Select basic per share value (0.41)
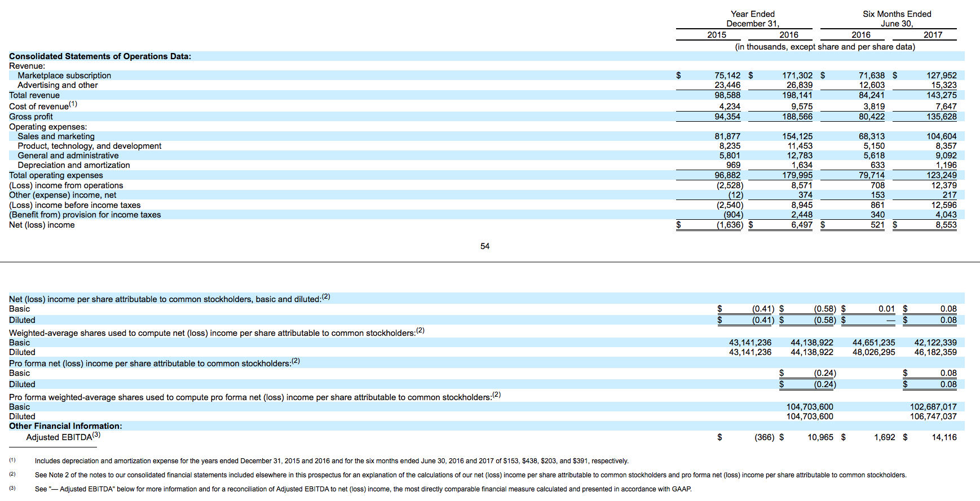The image size is (980, 501). pyautogui.click(x=763, y=309)
